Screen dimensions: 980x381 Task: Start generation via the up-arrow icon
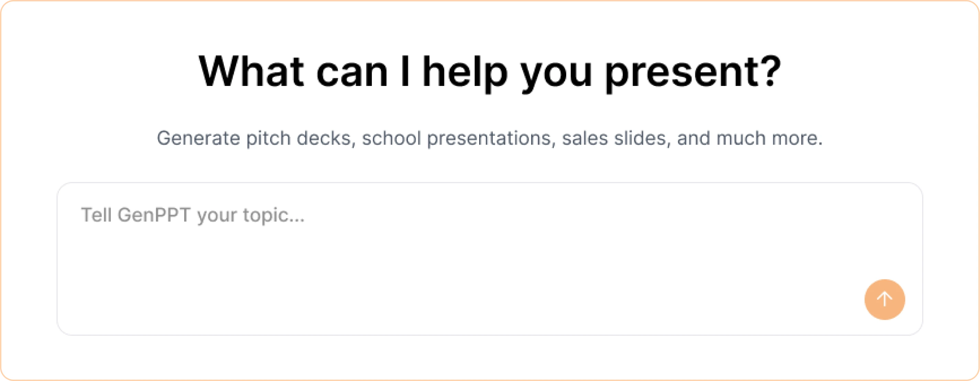point(884,300)
